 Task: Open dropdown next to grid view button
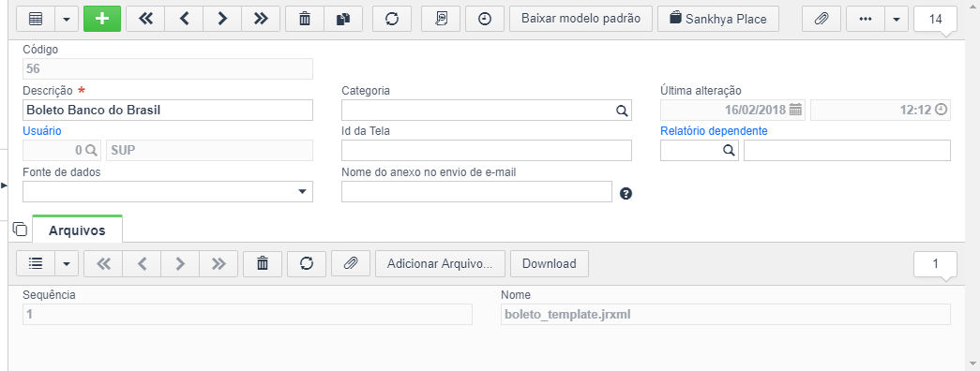tap(67, 19)
